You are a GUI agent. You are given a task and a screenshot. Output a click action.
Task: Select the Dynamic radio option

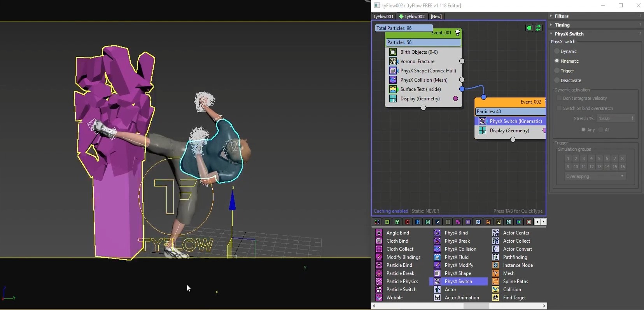tap(557, 51)
